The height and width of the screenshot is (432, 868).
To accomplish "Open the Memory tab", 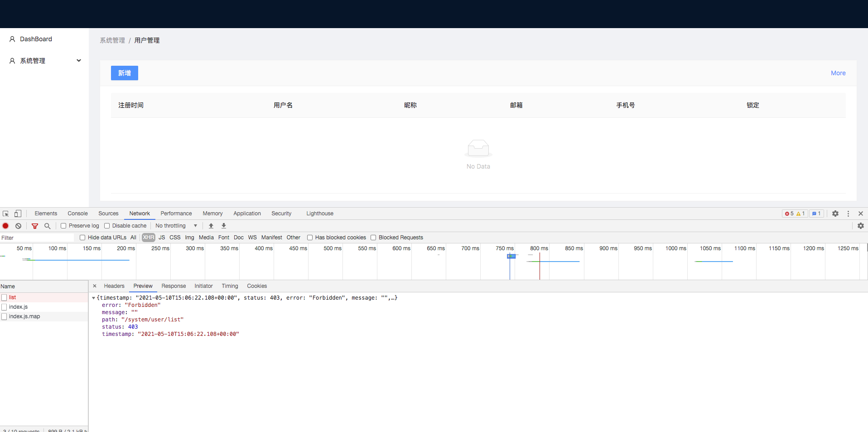I will pyautogui.click(x=212, y=214).
